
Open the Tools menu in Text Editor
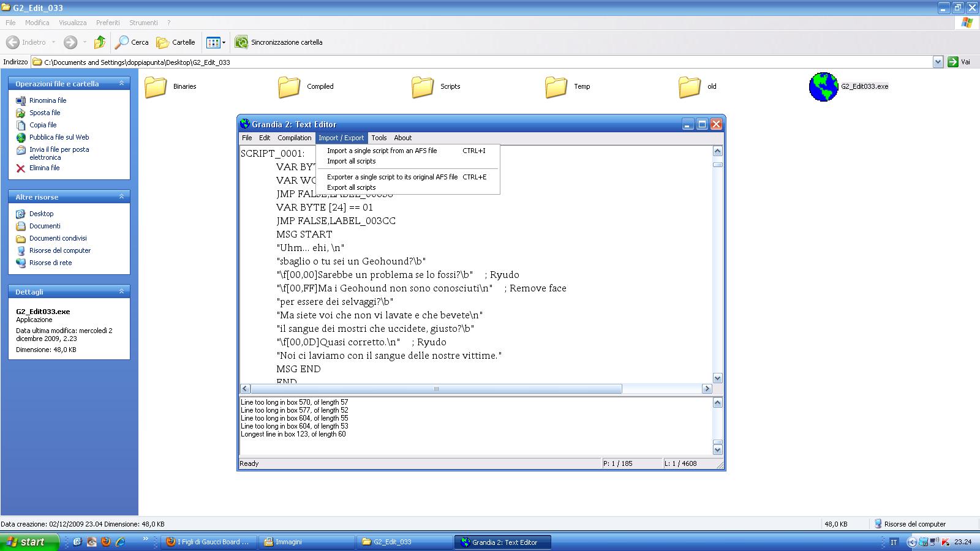pos(379,138)
